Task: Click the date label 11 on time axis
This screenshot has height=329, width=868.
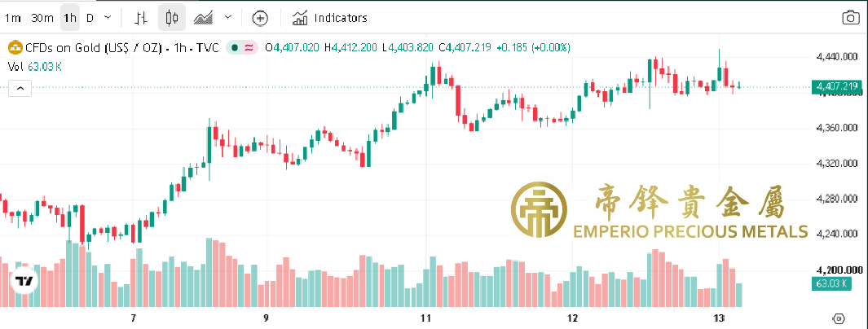Action: pos(425,318)
